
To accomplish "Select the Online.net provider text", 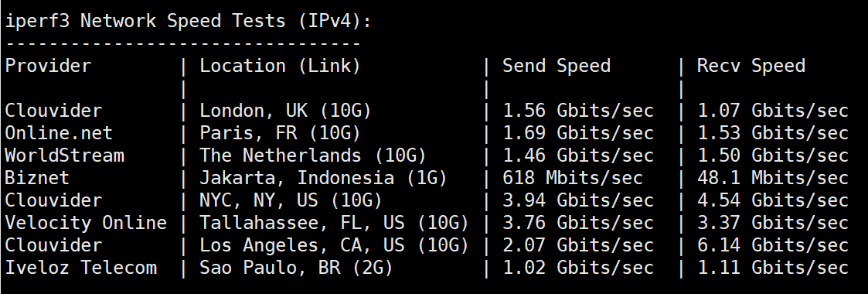I will 59,133.
